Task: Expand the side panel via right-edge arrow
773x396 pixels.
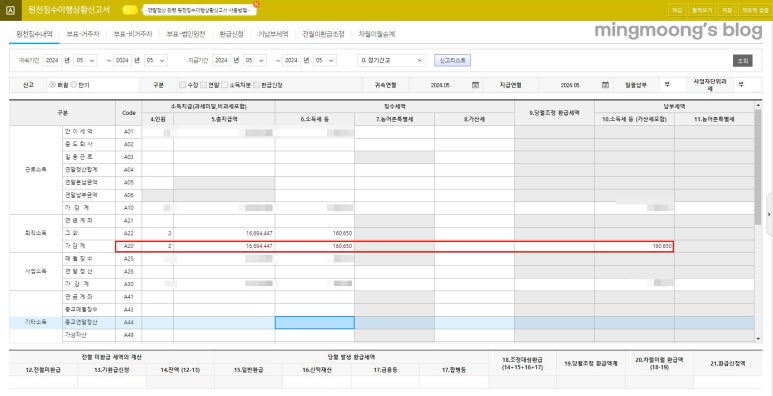Action: click(x=770, y=215)
